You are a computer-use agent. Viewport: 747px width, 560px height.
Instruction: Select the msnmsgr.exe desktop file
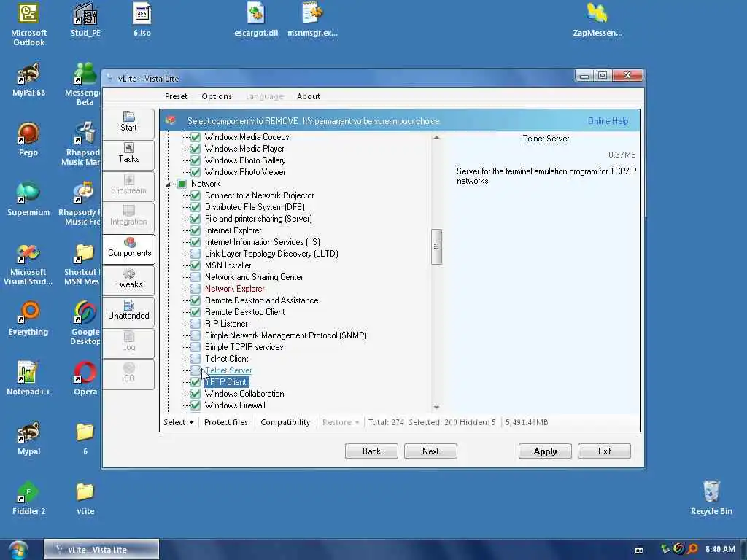(x=312, y=20)
